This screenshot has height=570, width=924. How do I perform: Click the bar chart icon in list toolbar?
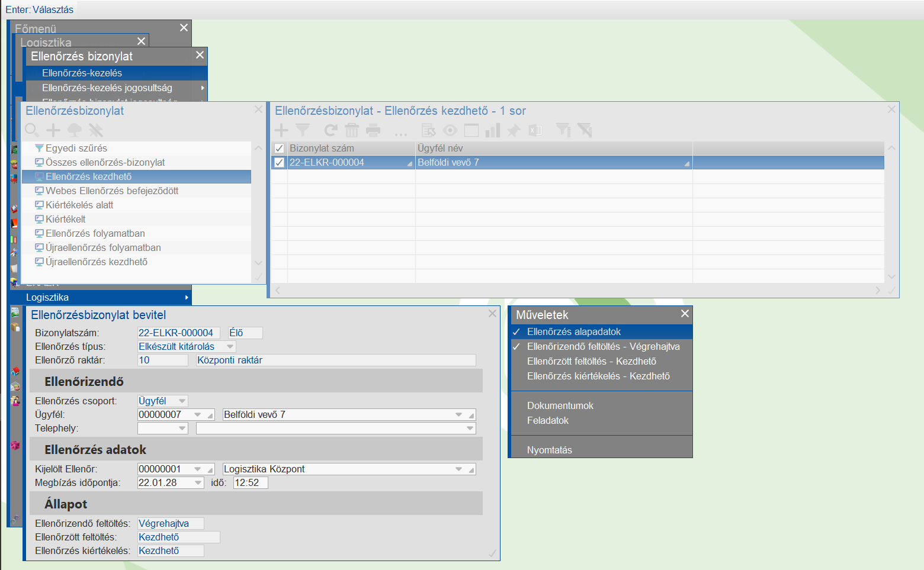pyautogui.click(x=493, y=130)
